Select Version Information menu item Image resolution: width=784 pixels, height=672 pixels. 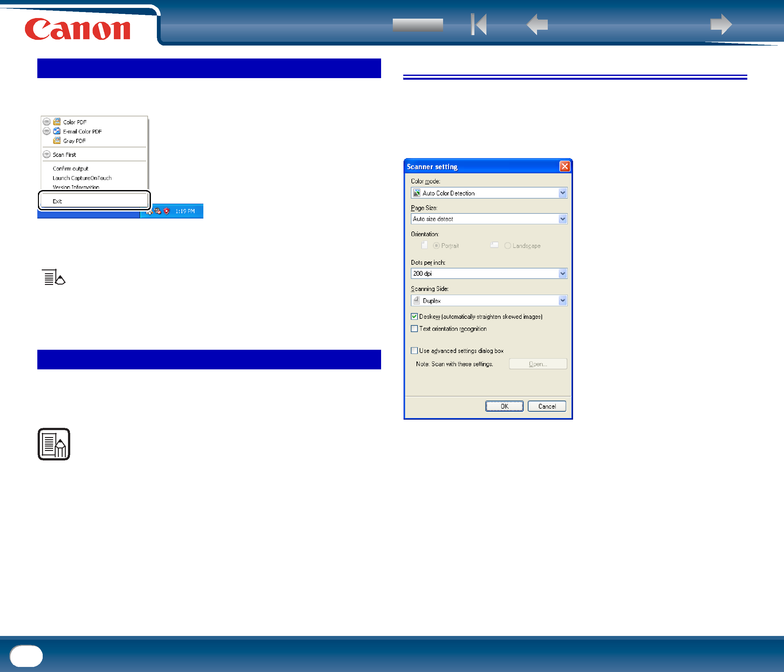click(x=76, y=187)
